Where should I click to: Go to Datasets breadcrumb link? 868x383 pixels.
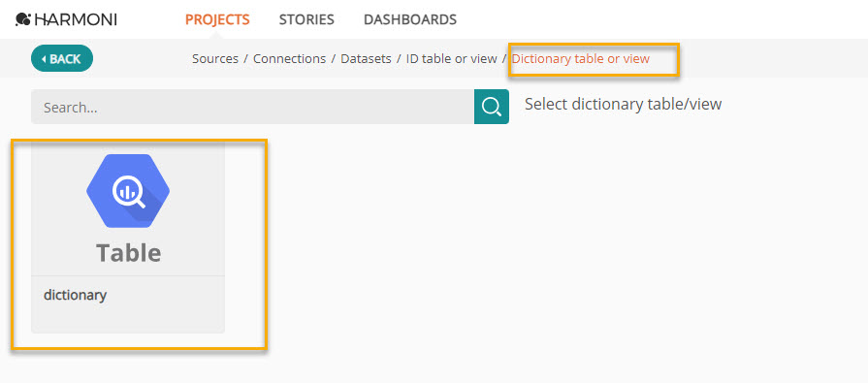pyautogui.click(x=366, y=59)
